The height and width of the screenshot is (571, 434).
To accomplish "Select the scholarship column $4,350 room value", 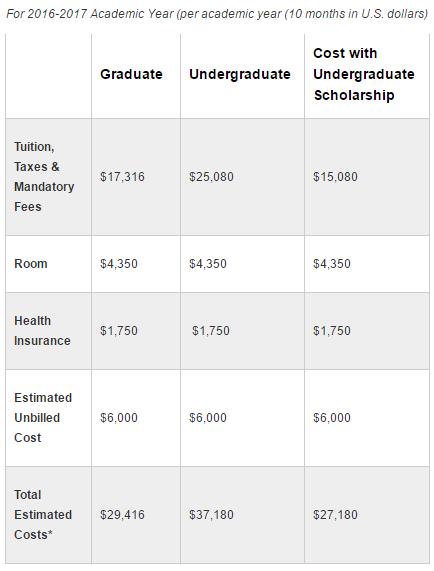I will (332, 264).
